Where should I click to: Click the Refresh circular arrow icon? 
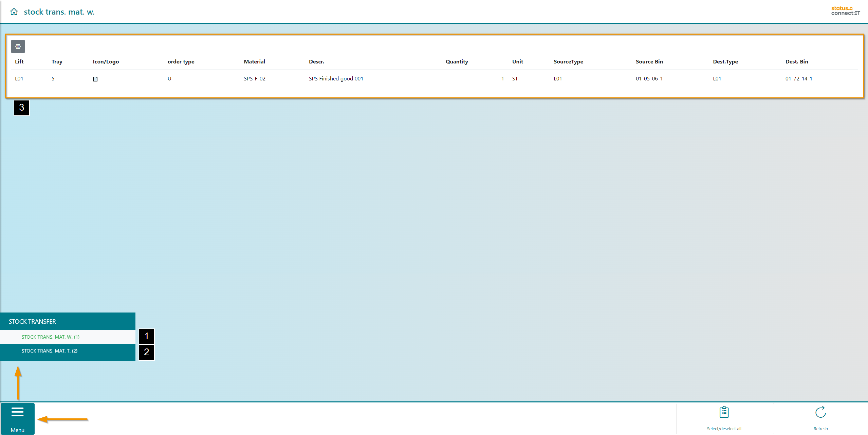pos(820,412)
